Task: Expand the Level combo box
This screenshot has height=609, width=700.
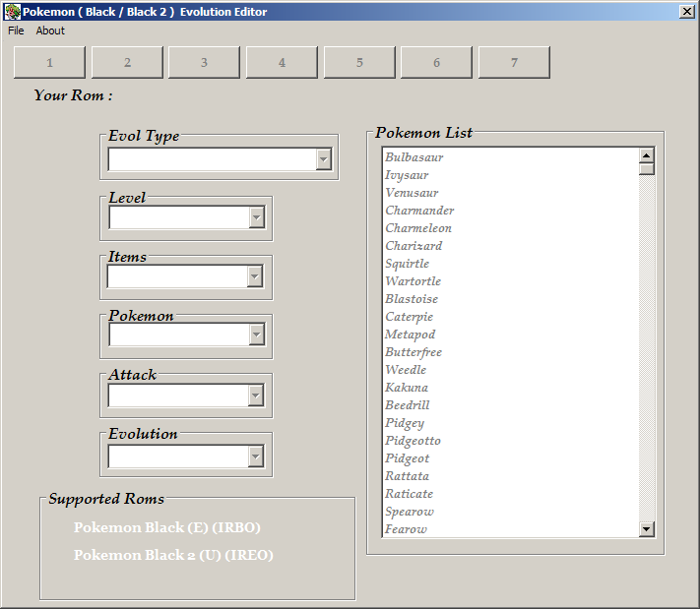Action: pyautogui.click(x=257, y=217)
